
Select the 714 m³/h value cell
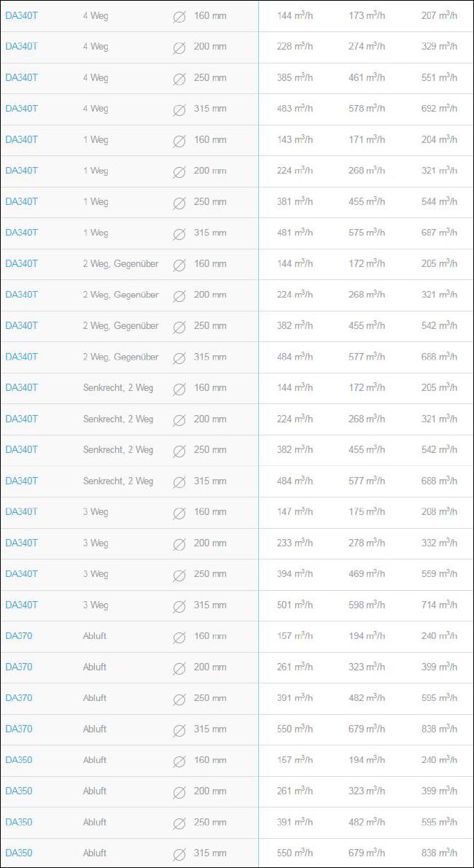point(439,605)
